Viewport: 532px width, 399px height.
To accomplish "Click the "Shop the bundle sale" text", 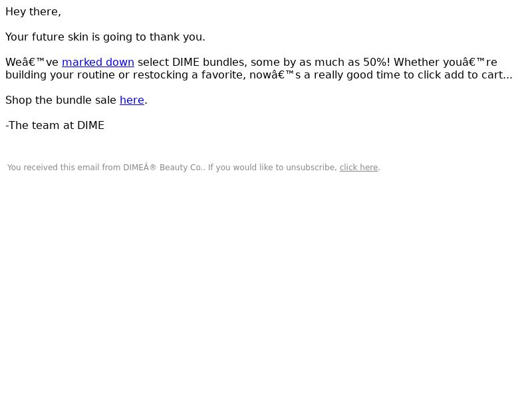I will point(61,100).
